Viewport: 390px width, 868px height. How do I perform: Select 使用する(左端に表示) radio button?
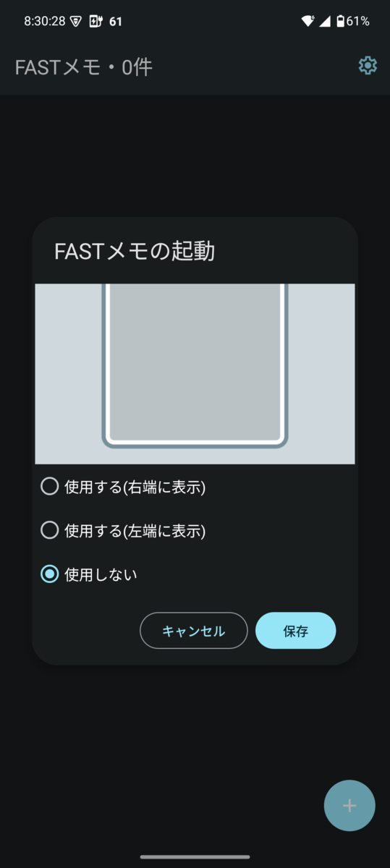pyautogui.click(x=49, y=530)
